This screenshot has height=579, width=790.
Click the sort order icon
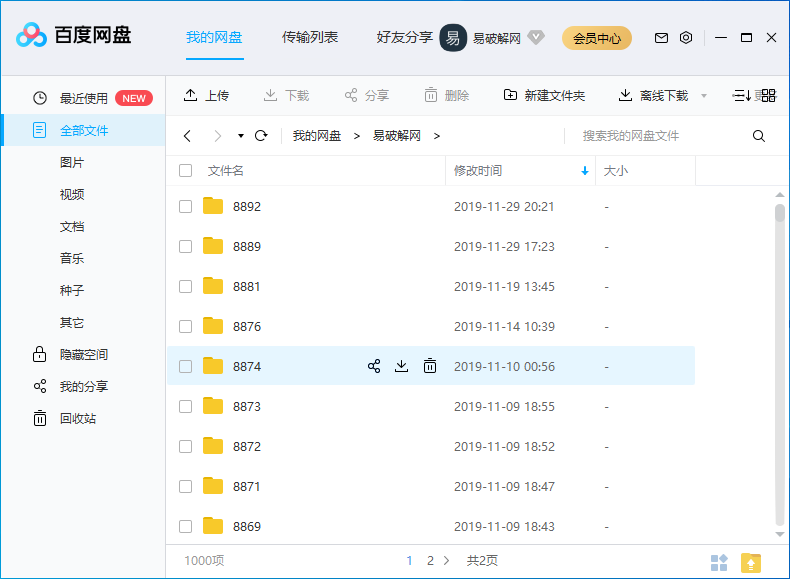742,95
